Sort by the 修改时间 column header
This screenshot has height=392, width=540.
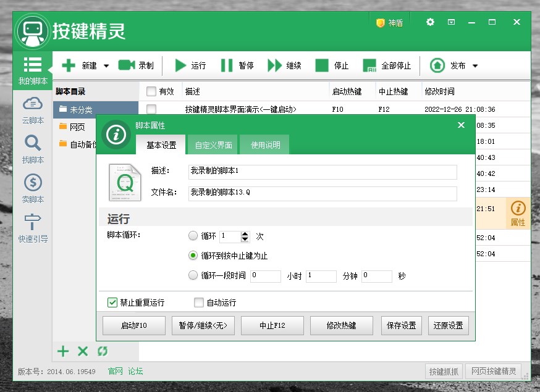(440, 91)
